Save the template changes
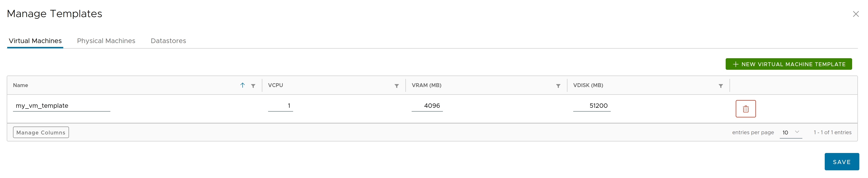 point(841,162)
